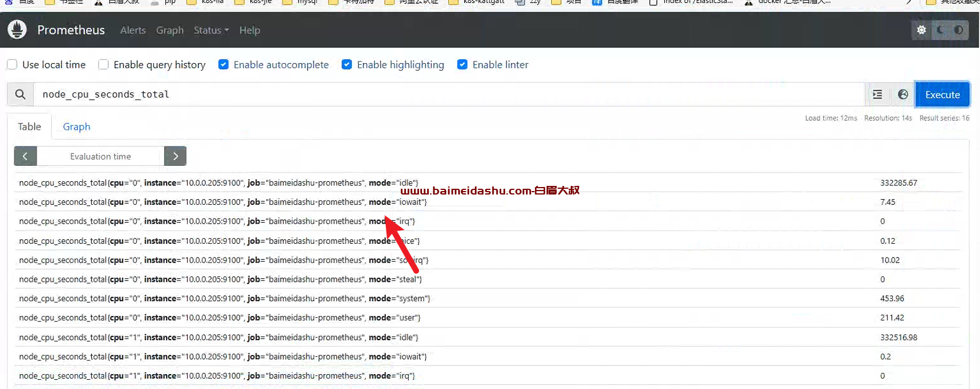Click the value 7.45

pyautogui.click(x=888, y=202)
